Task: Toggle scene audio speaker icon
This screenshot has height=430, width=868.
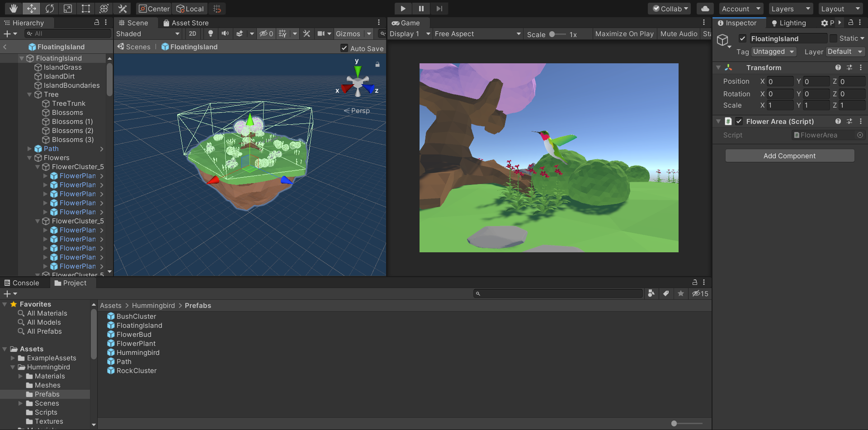Action: (x=225, y=33)
